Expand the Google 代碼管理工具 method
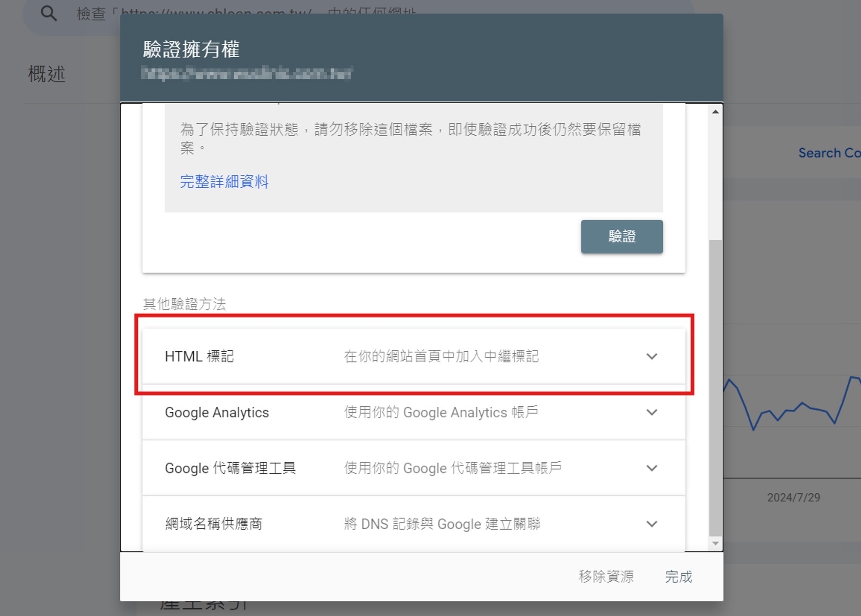The width and height of the screenshot is (861, 616). [413, 468]
